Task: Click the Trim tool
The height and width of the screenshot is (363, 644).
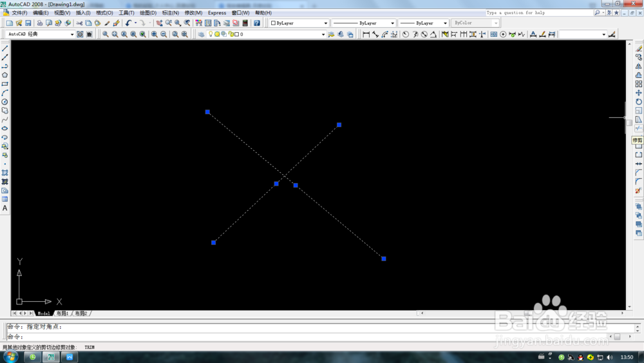Action: [639, 128]
